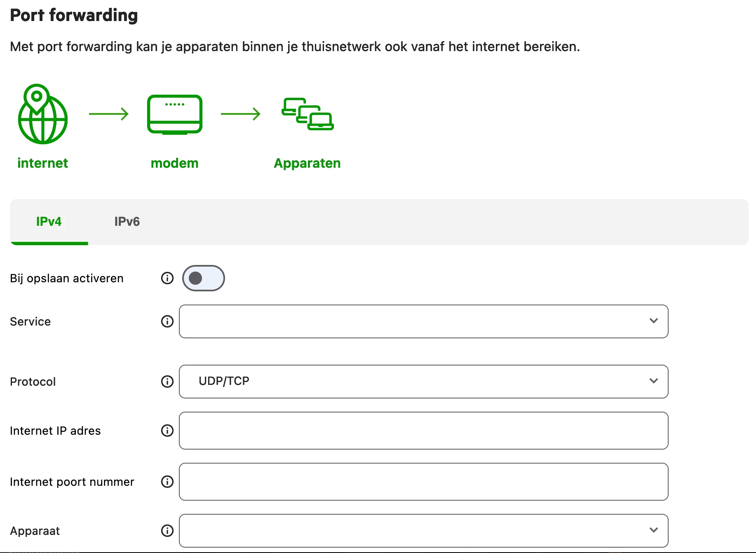
Task: Open the Service dropdown
Action: [x=423, y=321]
